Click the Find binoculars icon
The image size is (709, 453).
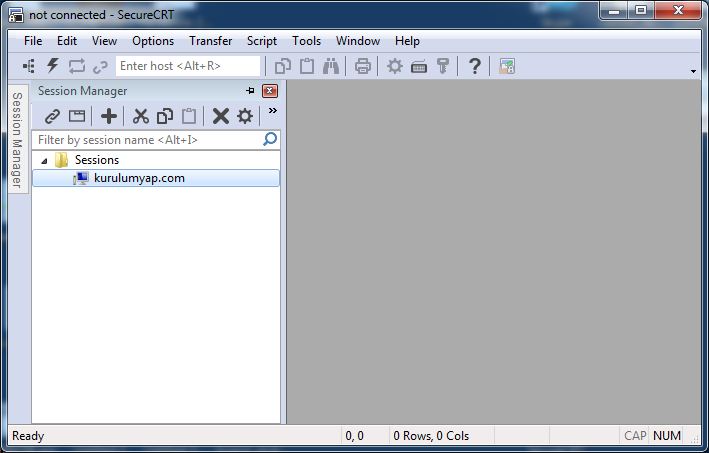(x=331, y=66)
